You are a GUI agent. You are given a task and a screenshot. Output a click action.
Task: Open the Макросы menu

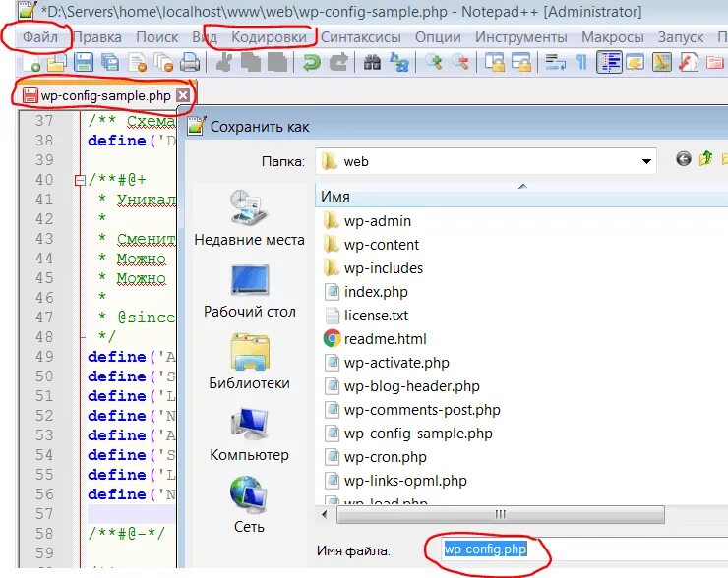[613, 37]
